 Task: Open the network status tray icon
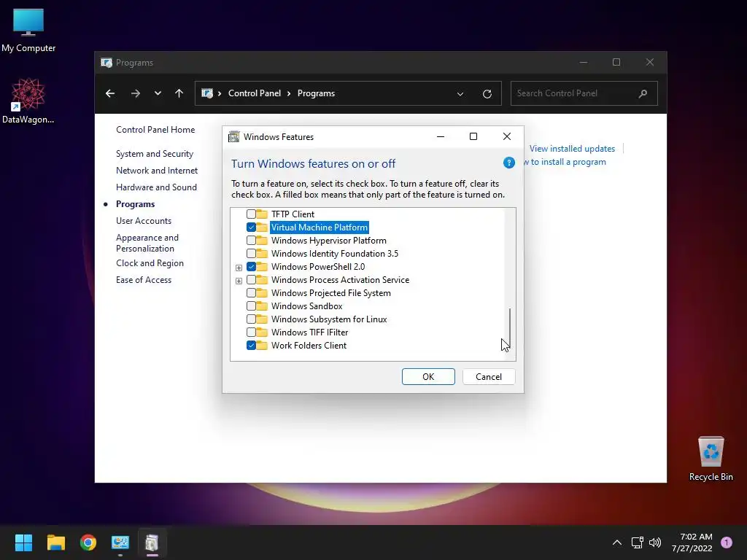pos(638,542)
